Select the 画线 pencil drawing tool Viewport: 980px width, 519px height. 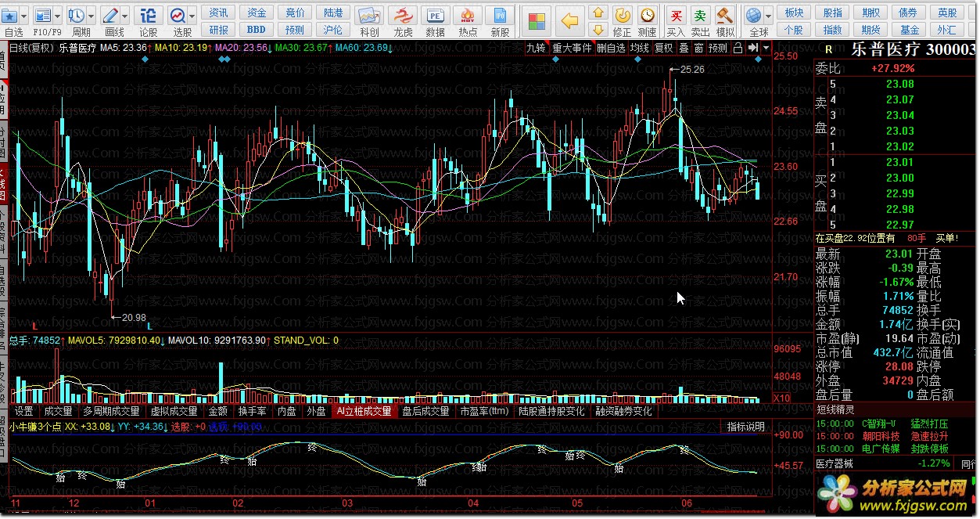pyautogui.click(x=110, y=16)
